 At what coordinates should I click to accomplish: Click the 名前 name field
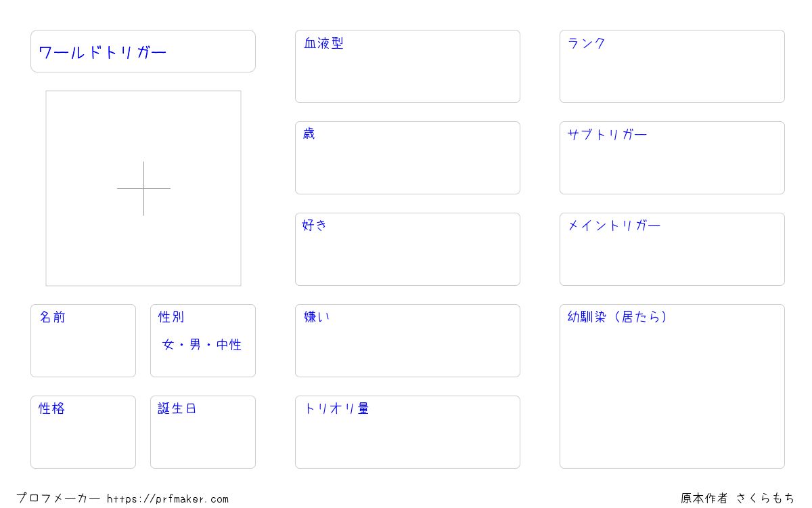tap(83, 341)
